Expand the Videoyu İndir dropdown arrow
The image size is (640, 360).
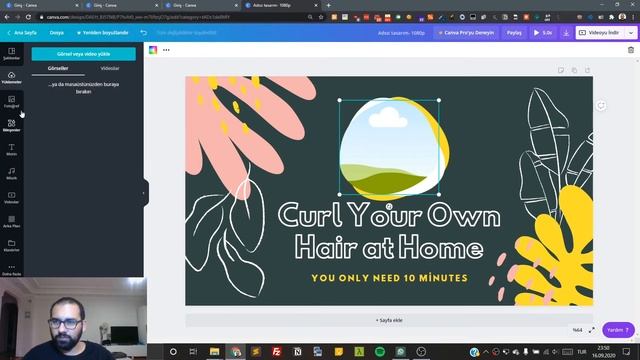coord(631,33)
